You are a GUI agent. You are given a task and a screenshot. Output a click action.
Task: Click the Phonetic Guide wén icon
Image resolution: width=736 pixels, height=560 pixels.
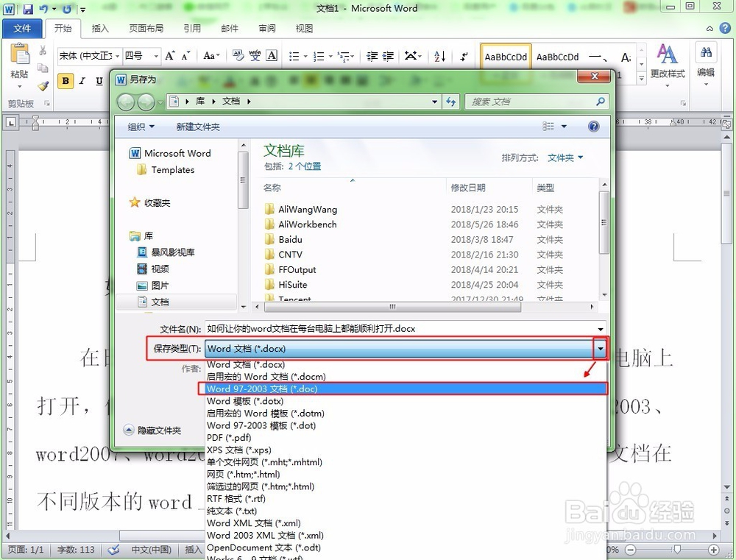coord(255,56)
